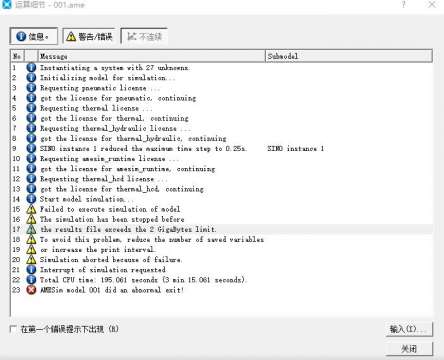This screenshot has height=360, width=444.
Task: Toggle the 警告/错误 warnings filter button
Action: (x=89, y=36)
